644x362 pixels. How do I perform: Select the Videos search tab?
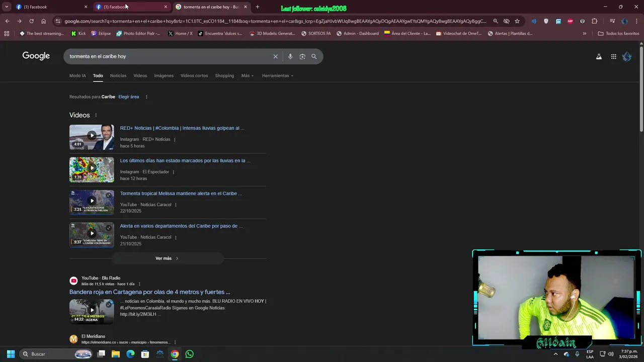click(140, 75)
